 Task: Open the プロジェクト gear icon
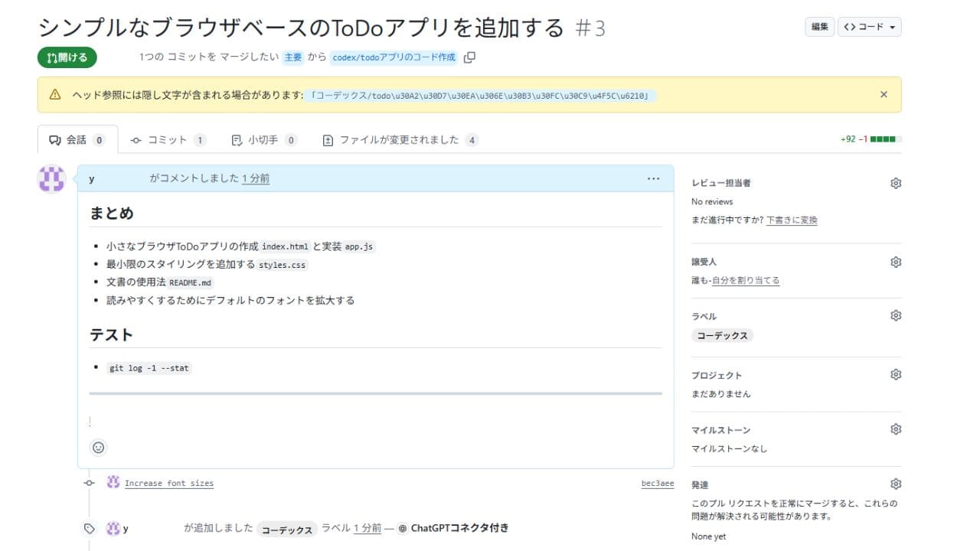pos(895,374)
